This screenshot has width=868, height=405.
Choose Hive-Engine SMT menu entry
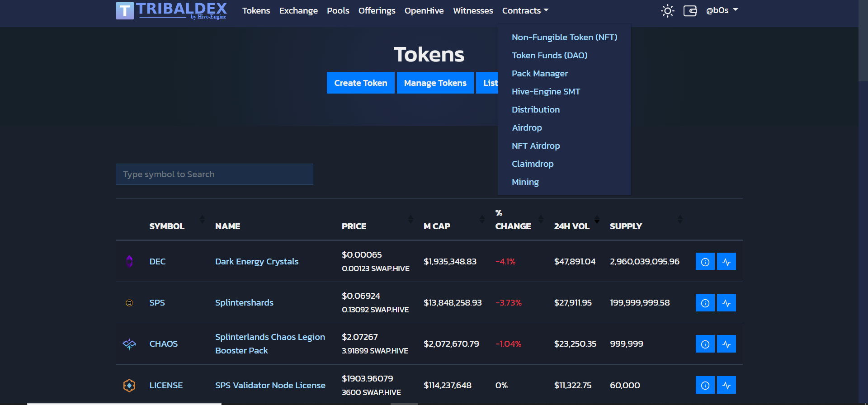(546, 91)
